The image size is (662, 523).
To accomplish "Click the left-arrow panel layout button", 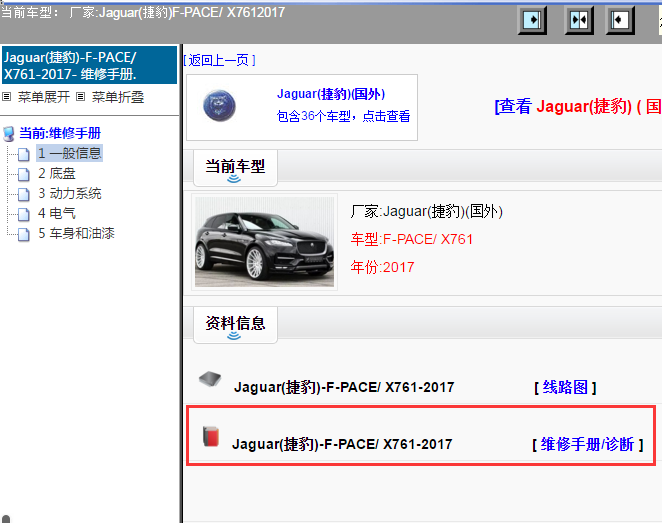I will point(620,20).
